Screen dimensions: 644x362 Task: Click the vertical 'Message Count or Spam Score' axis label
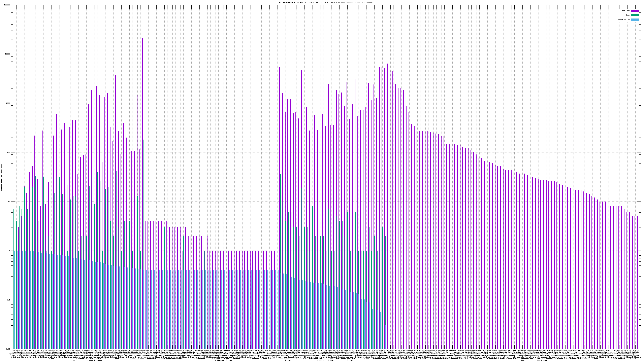1,177
